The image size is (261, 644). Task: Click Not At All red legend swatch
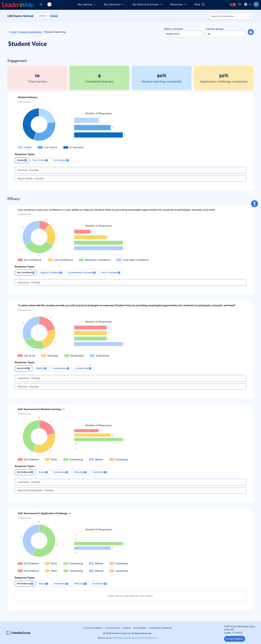tap(20, 356)
